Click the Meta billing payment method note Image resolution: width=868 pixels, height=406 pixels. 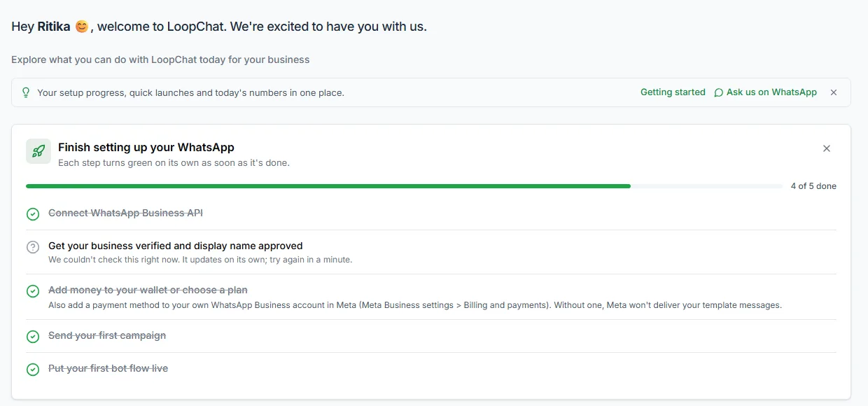tap(415, 305)
